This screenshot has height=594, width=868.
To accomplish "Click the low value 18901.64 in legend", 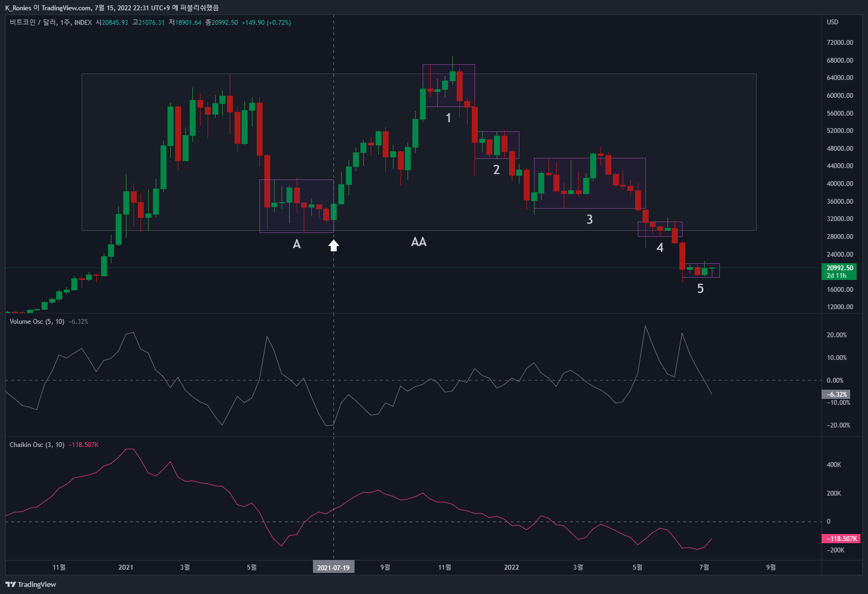I will [188, 22].
